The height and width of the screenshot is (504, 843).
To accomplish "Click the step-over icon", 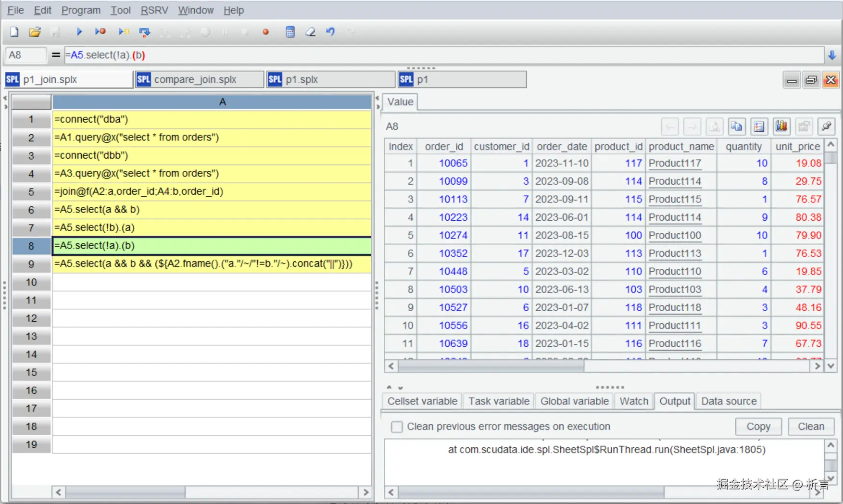I will [144, 32].
